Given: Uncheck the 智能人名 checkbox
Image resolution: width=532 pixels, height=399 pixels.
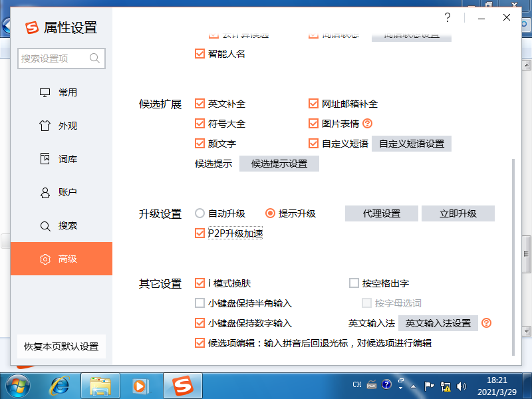Looking at the screenshot, I should [x=200, y=54].
